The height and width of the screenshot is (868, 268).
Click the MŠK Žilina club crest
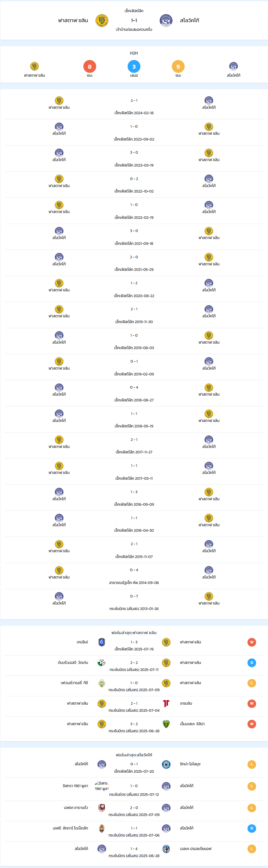click(x=166, y=724)
